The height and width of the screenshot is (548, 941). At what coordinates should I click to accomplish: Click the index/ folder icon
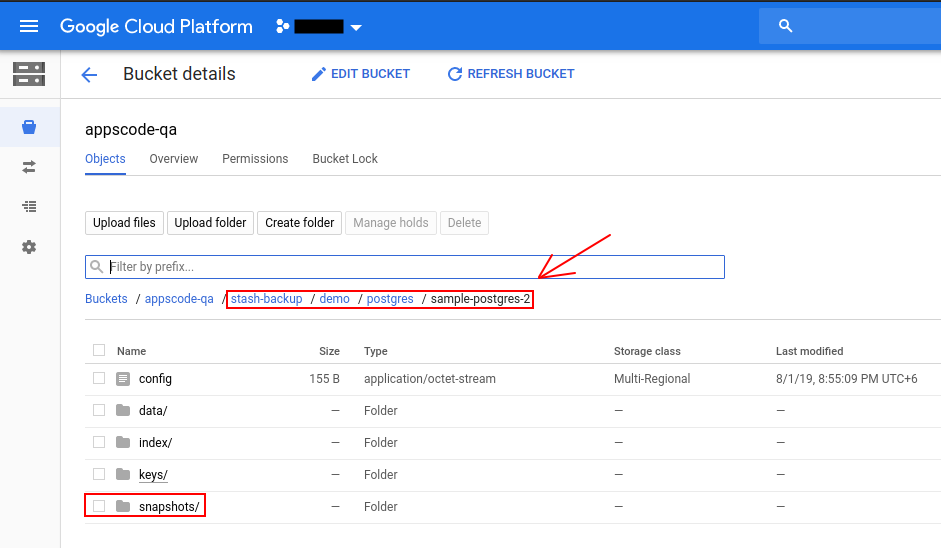(x=123, y=442)
